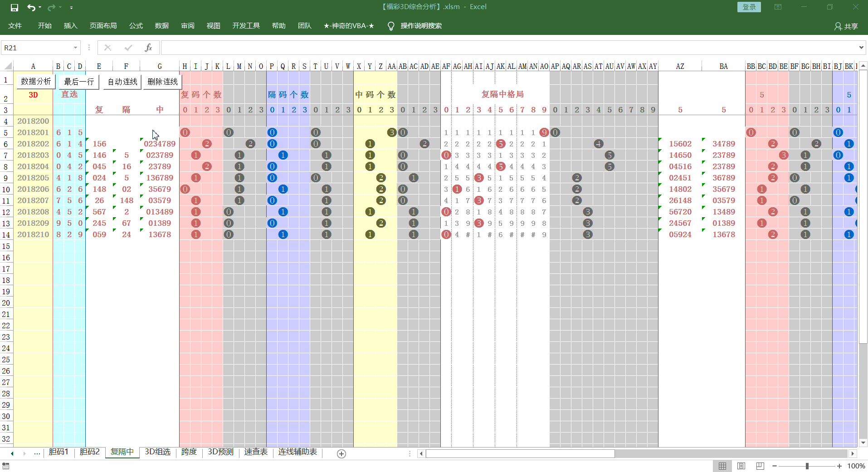Switch to the 3D组选 sheet tab
Screen dimensions: 868x472
(158, 452)
